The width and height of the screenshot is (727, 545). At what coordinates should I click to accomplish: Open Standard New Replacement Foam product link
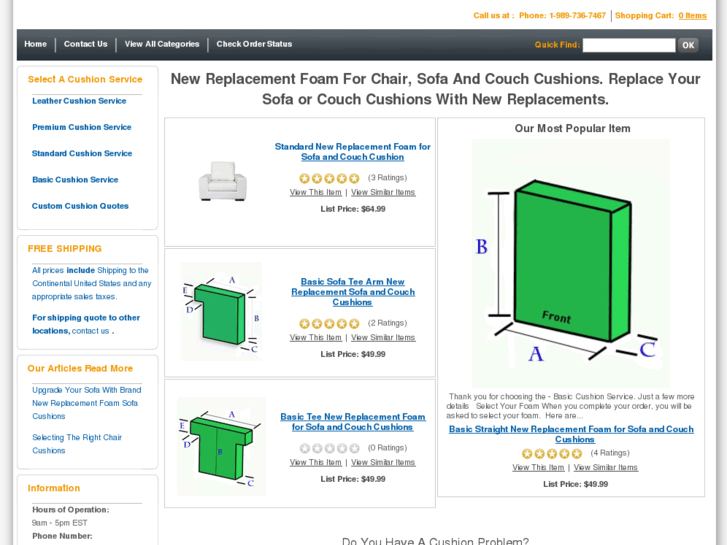[x=352, y=152]
